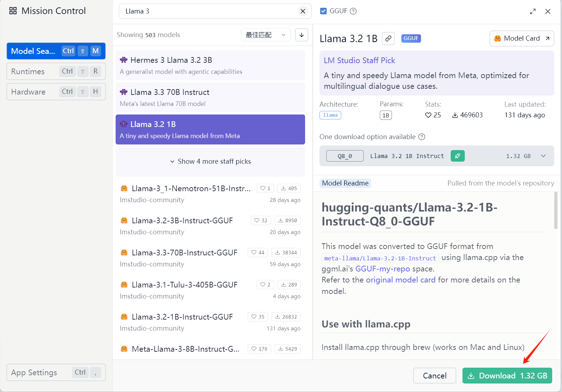Click Llama 3.3 70B Instruct model icon
The height and width of the screenshot is (392, 562).
(x=124, y=92)
